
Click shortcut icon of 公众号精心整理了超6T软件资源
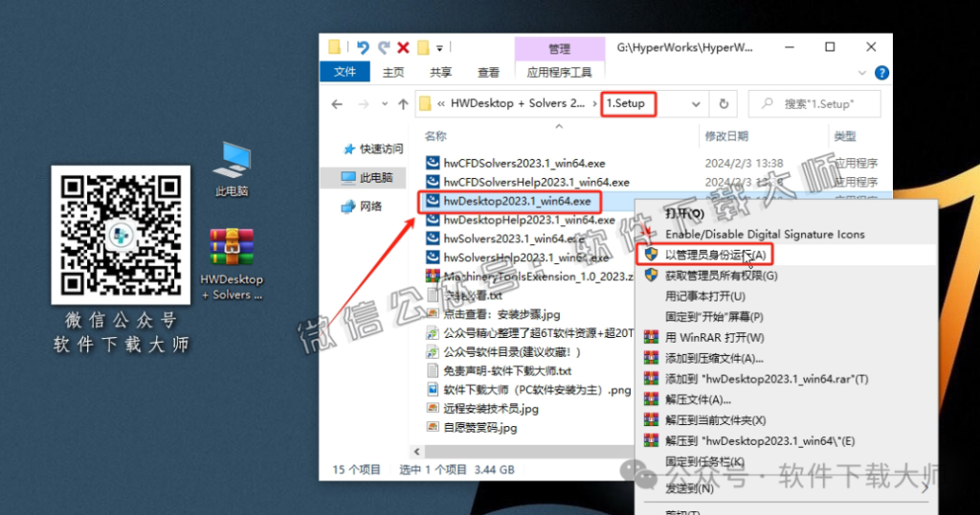click(433, 333)
